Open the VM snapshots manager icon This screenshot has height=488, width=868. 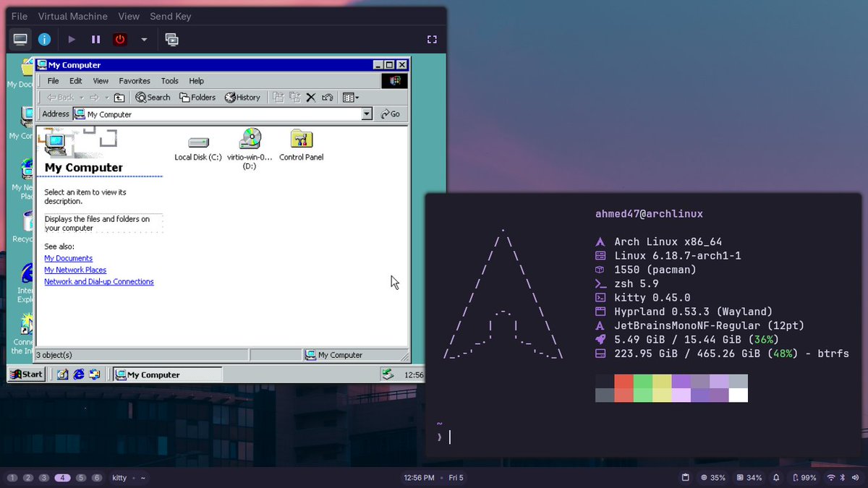[x=171, y=40]
